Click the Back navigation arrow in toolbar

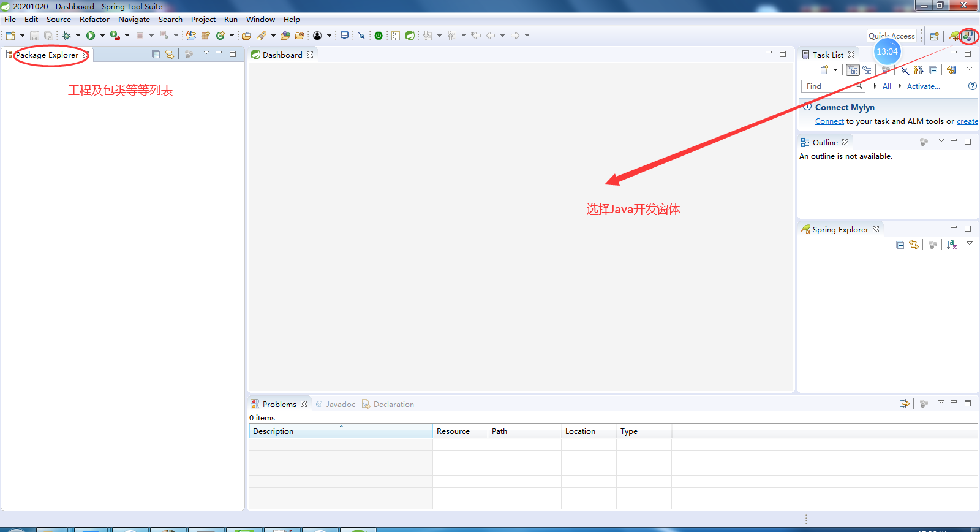tap(491, 36)
